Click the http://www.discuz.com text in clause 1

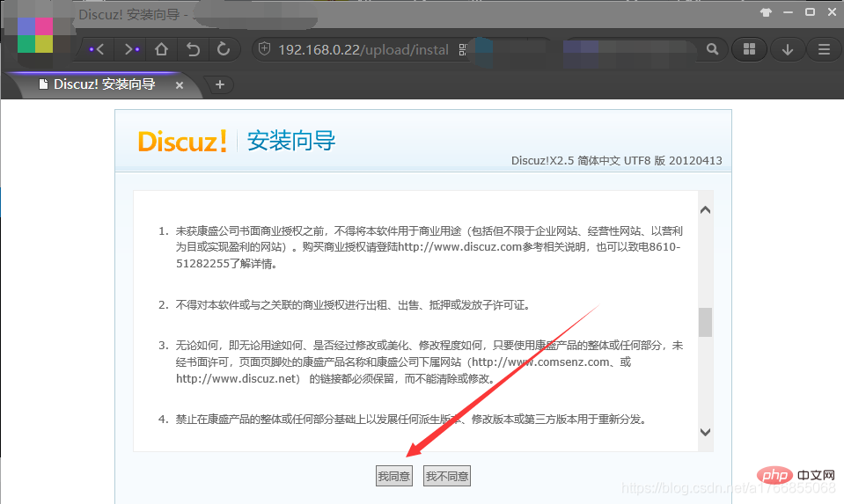pos(459,247)
